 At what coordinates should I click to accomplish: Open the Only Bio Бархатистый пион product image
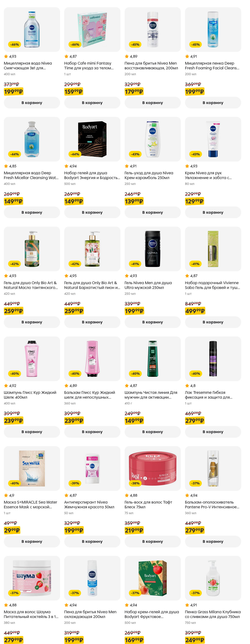pyautogui.click(x=92, y=249)
